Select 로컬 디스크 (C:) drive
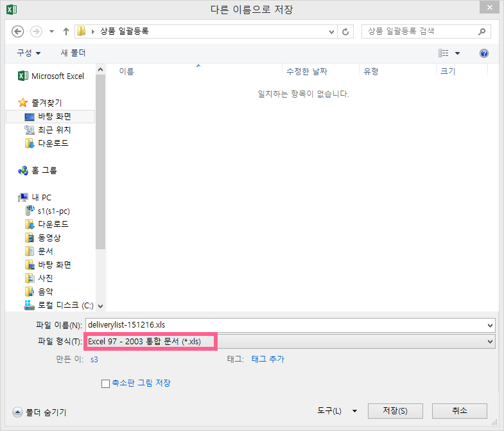The width and height of the screenshot is (504, 431). click(59, 305)
